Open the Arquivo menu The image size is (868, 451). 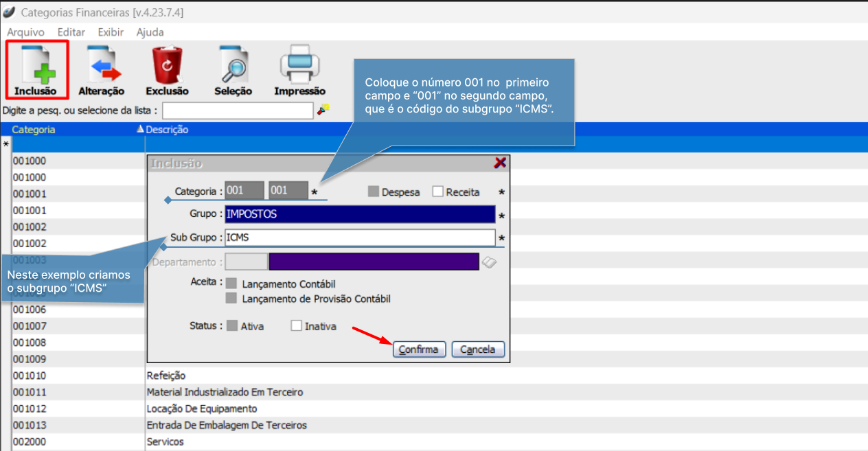(25, 32)
